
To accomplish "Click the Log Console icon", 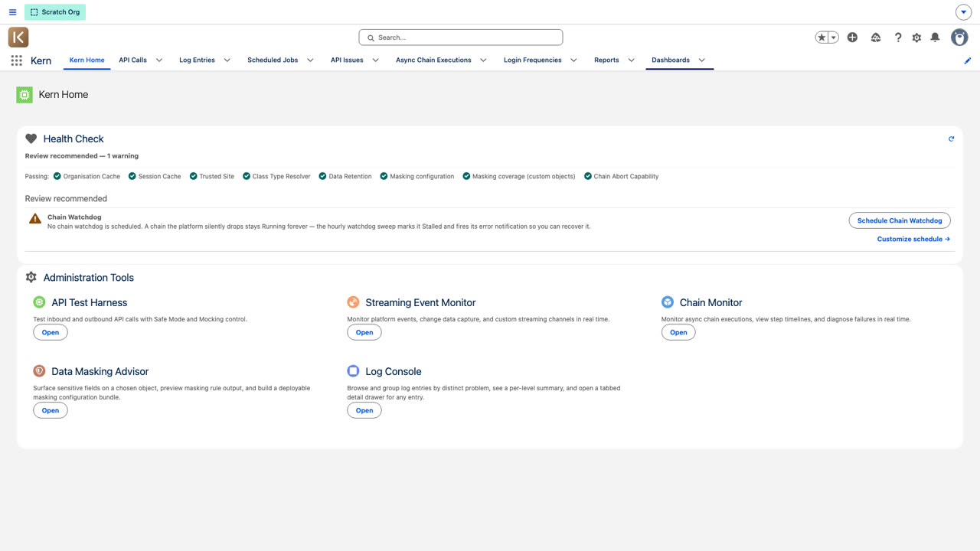I will click(x=353, y=371).
